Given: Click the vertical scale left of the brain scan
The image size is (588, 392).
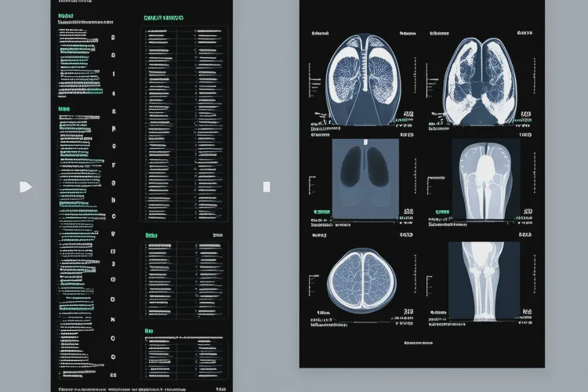Looking at the screenshot, I should [312, 278].
